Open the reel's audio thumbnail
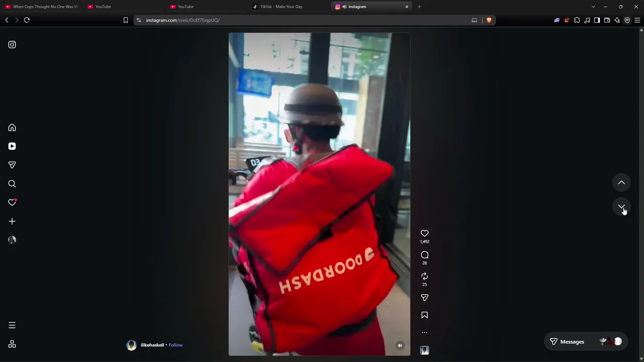The image size is (644, 362). point(425,350)
